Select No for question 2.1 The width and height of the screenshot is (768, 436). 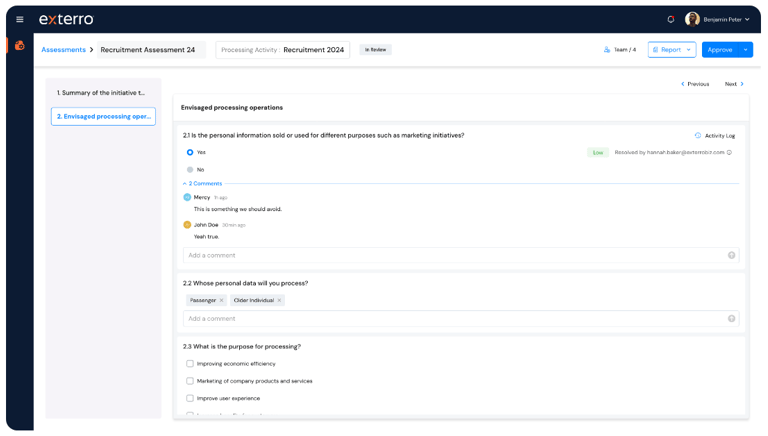click(x=190, y=170)
